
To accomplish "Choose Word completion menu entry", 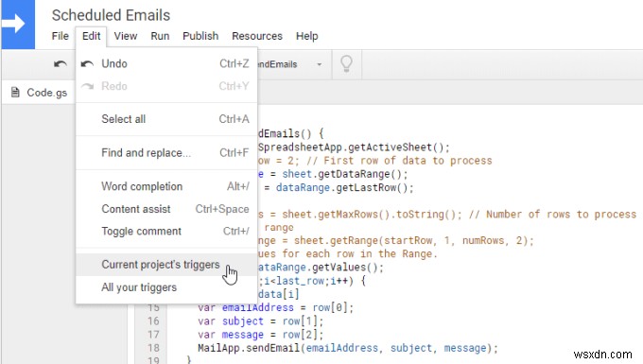I will pyautogui.click(x=166, y=186).
